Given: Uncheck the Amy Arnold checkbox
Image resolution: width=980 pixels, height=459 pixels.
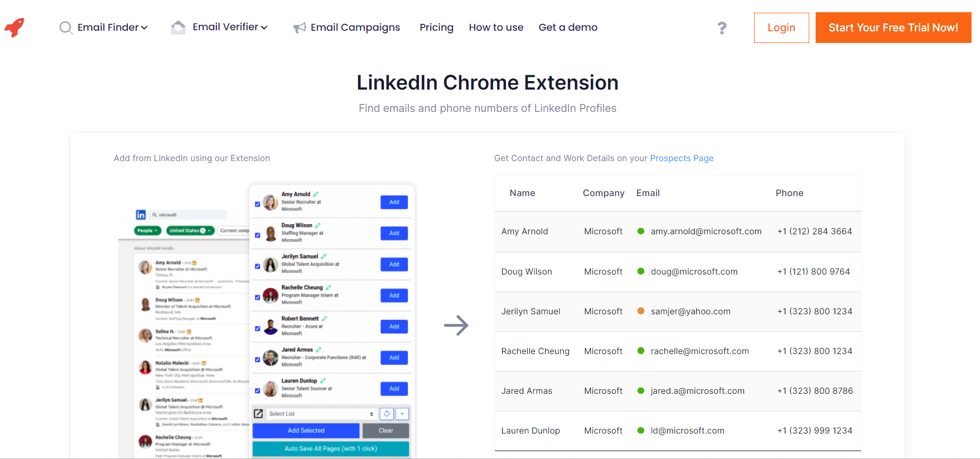Looking at the screenshot, I should coord(258,204).
